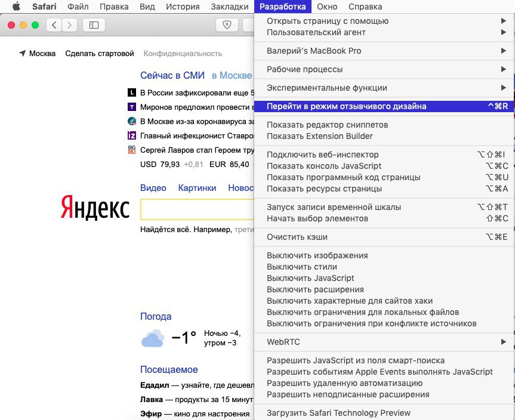Open the Картинки search tab link
Viewport: 515px width, 420px height.
click(x=197, y=188)
